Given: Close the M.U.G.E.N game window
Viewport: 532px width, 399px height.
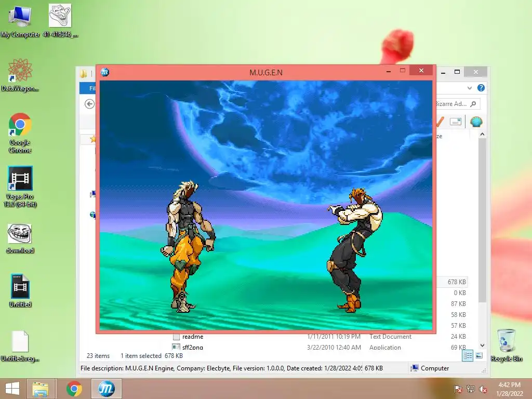Looking at the screenshot, I should coord(421,70).
